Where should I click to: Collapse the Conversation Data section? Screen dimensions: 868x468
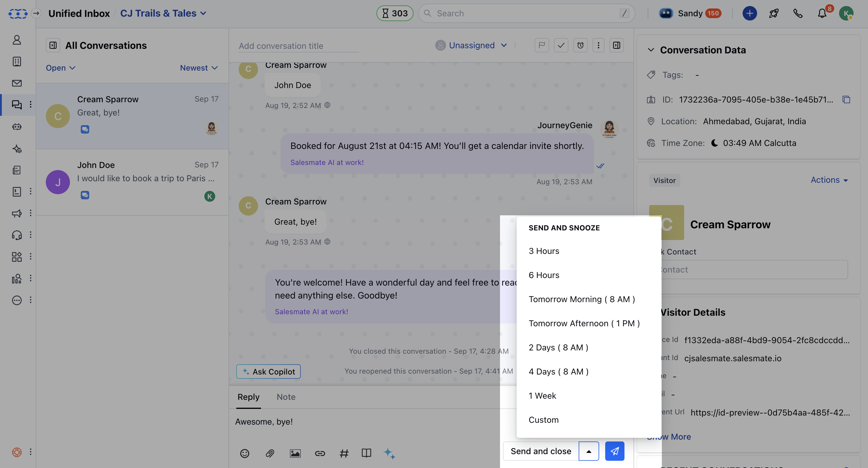coord(651,50)
